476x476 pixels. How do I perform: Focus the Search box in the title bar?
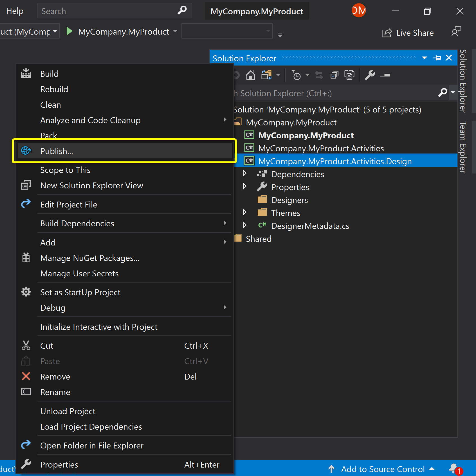[x=115, y=11]
